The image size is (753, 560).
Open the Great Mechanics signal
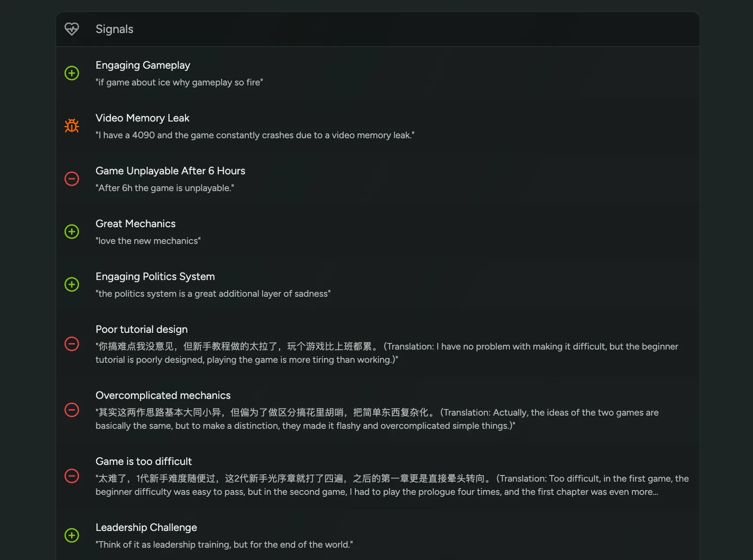point(136,224)
